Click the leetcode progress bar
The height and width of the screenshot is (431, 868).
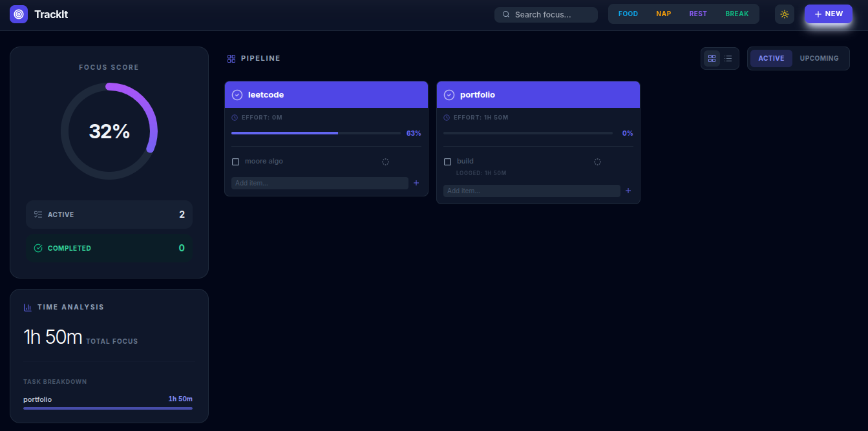point(316,133)
